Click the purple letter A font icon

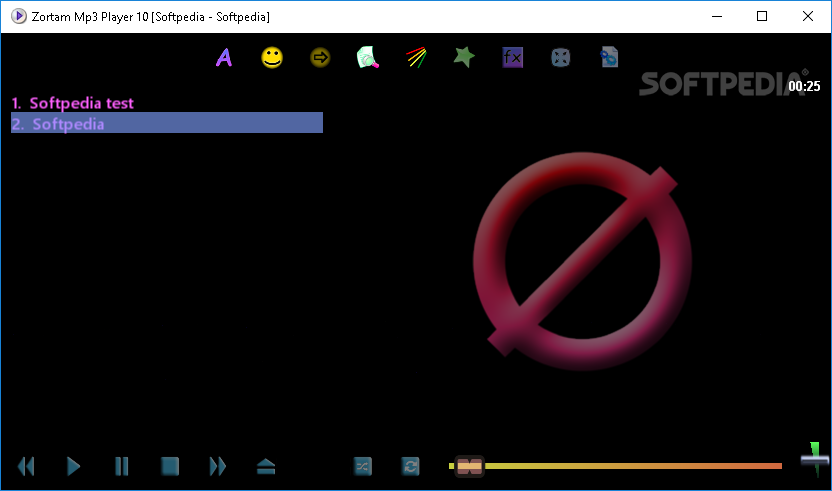coord(224,57)
